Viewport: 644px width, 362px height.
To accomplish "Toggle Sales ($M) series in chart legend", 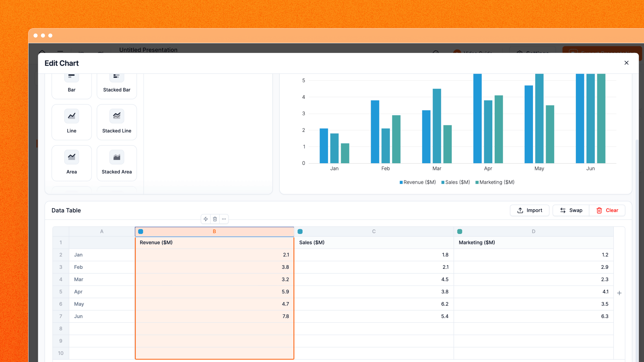I will tap(455, 182).
